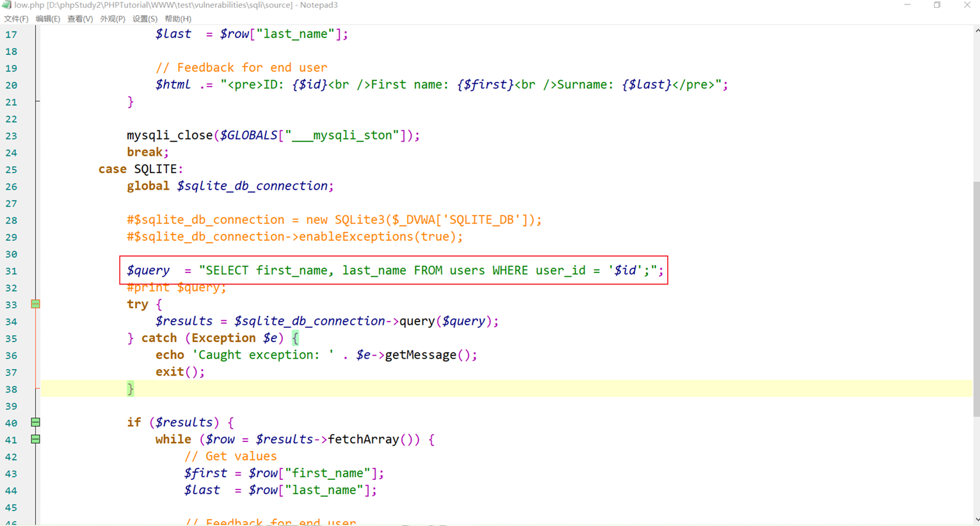Viewport: 980px width, 526px height.
Task: Click the vertical scrollbar thumb
Action: point(977,299)
